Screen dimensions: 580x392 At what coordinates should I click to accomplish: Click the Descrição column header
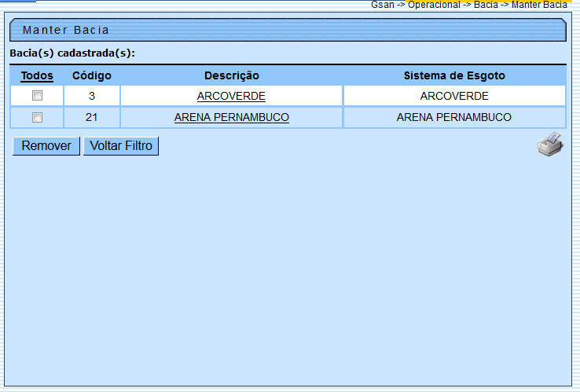click(232, 76)
